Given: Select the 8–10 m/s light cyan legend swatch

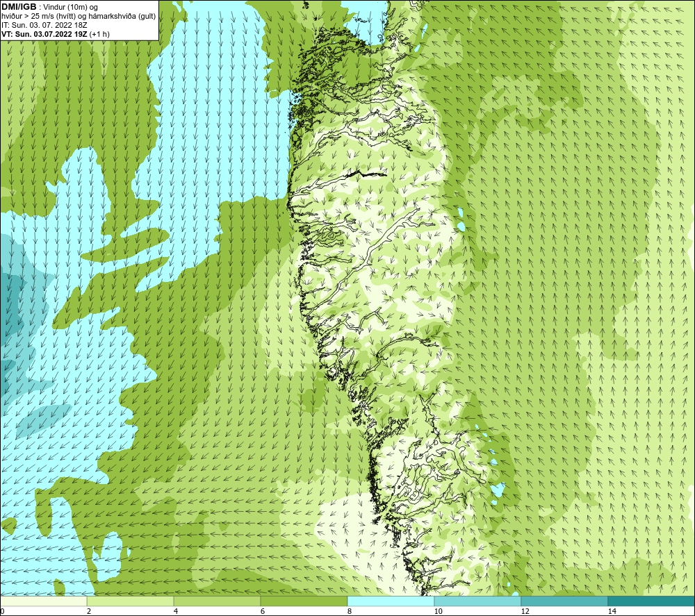Looking at the screenshot, I should (391, 601).
